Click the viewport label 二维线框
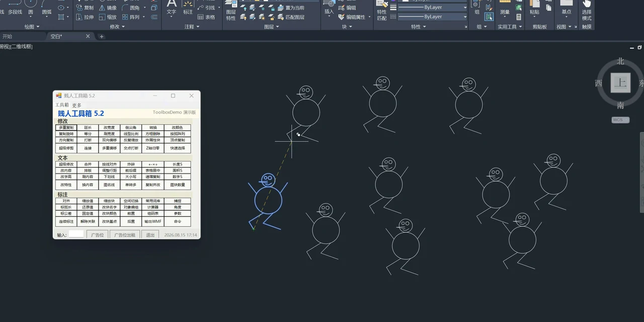 [x=22, y=47]
